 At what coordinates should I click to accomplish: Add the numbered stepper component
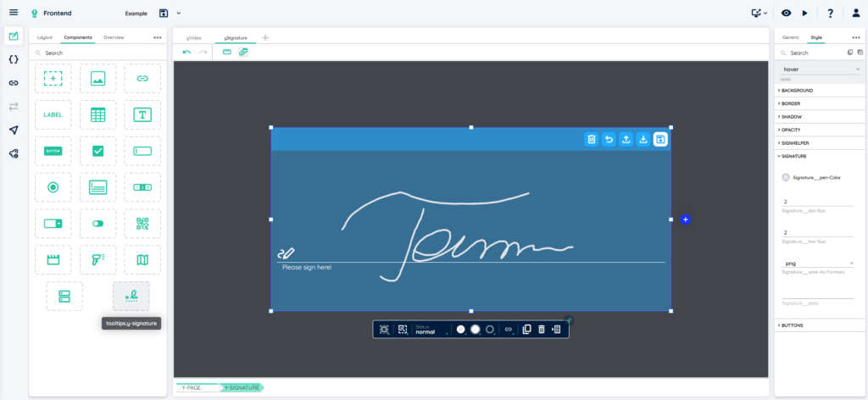tap(142, 187)
